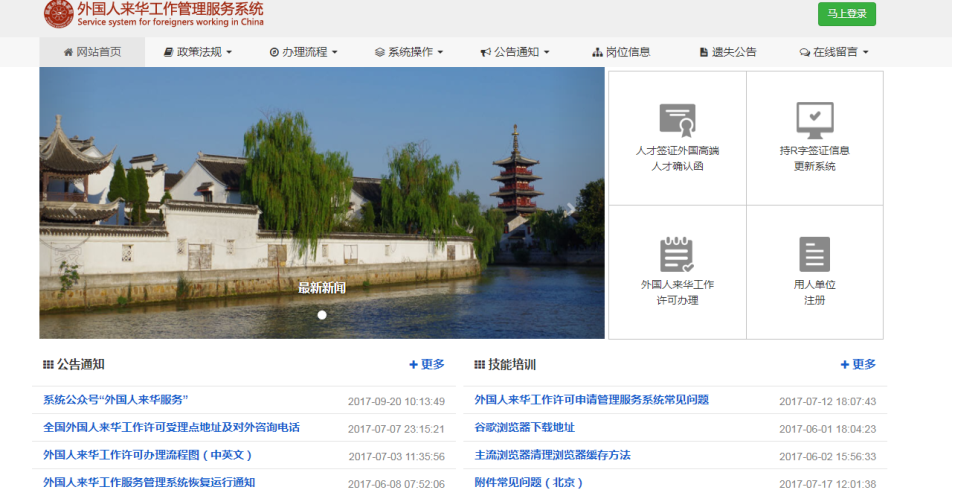Open the notepad icon for 外国人来华工作许可办理

coord(677,254)
